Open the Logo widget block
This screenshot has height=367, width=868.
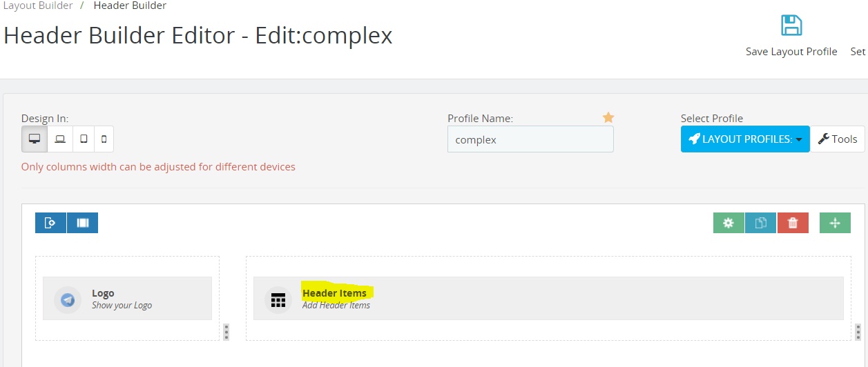[x=127, y=299]
